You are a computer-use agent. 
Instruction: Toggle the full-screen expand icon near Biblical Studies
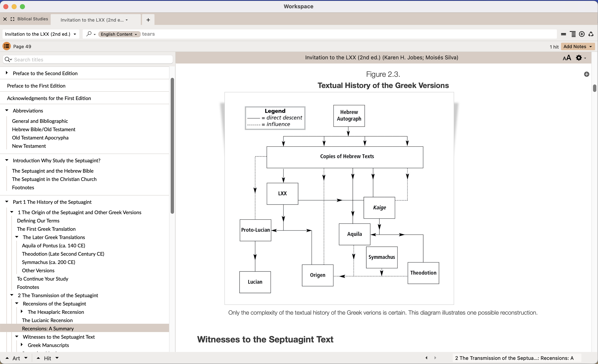click(x=12, y=19)
